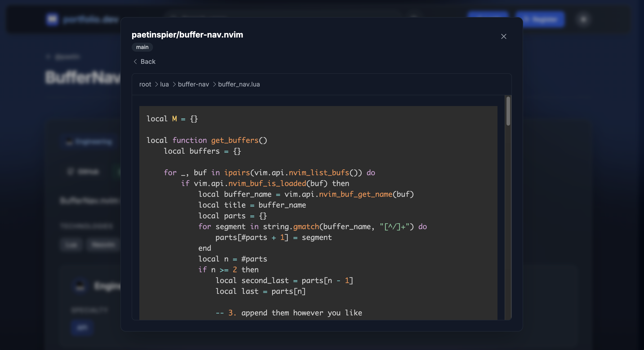644x350 pixels.
Task: Click nvim_buf_get_name in the code
Action: coord(355,194)
